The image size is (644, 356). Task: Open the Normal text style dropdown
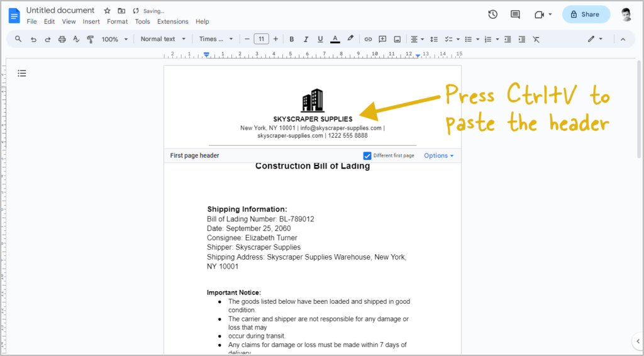coord(163,39)
